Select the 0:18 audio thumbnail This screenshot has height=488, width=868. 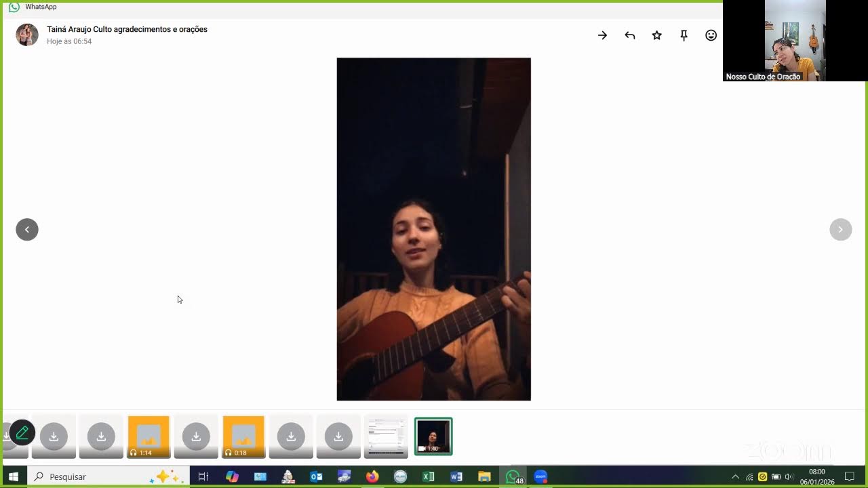[x=243, y=436]
